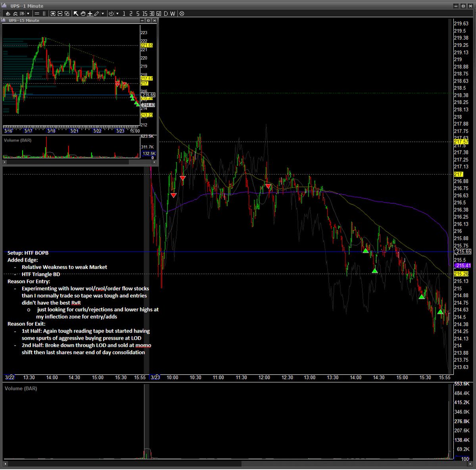The image size is (476, 470).
Task: Click the yellow 217 price label on main axis
Action: pos(458,174)
